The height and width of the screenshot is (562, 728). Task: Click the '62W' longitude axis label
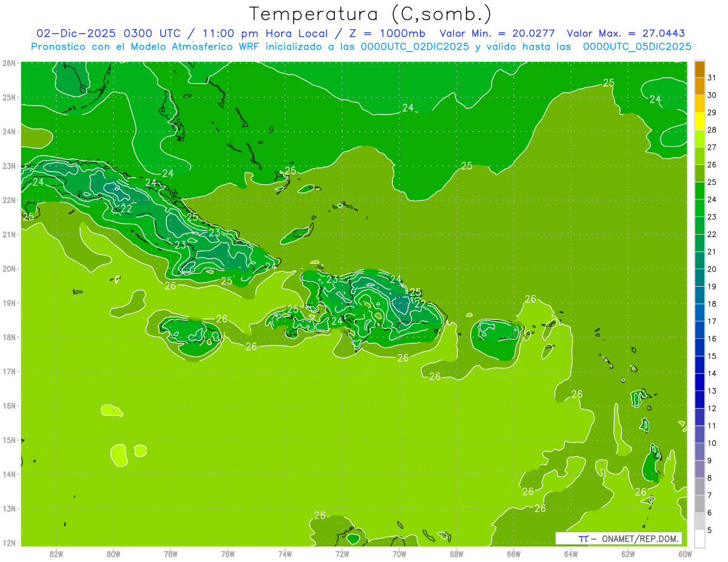628,554
